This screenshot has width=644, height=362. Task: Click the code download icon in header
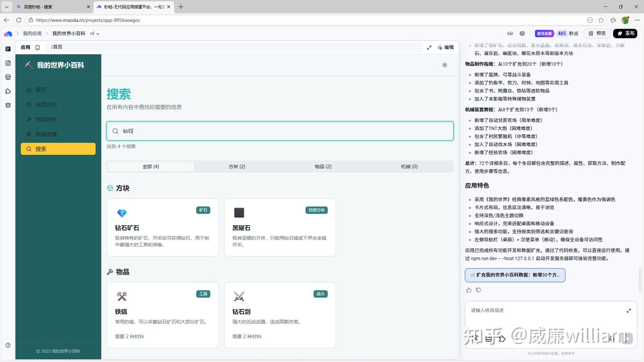click(510, 34)
